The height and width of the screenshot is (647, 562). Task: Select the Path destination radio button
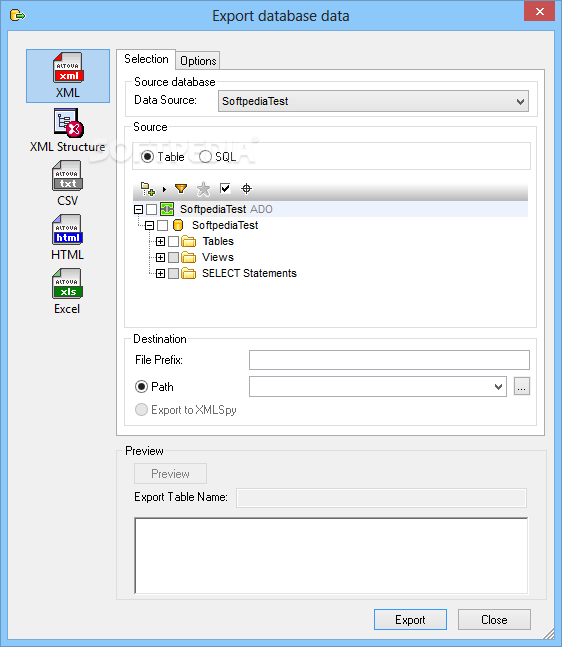(x=141, y=387)
